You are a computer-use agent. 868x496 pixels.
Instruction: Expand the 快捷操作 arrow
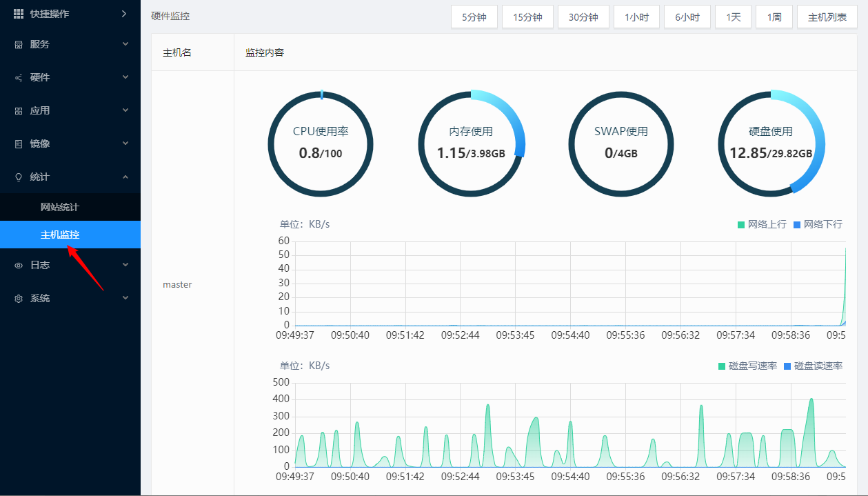pyautogui.click(x=124, y=14)
